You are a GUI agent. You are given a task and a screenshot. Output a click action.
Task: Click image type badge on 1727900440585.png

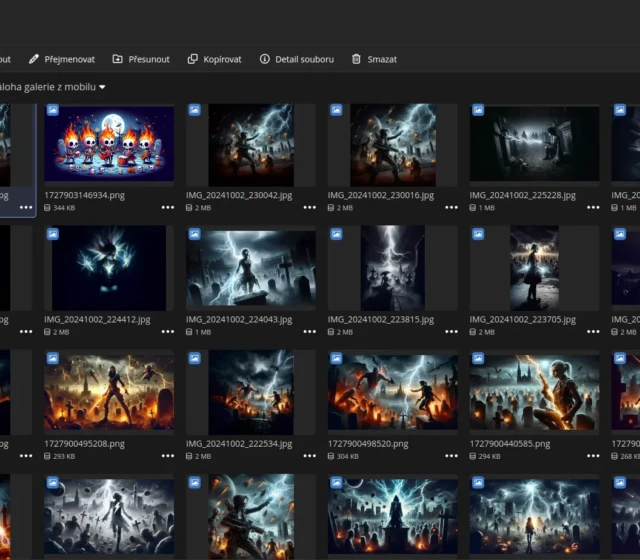(x=479, y=358)
